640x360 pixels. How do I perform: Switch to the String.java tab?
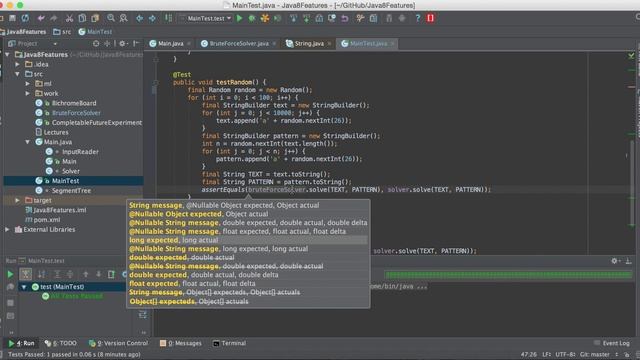click(309, 44)
